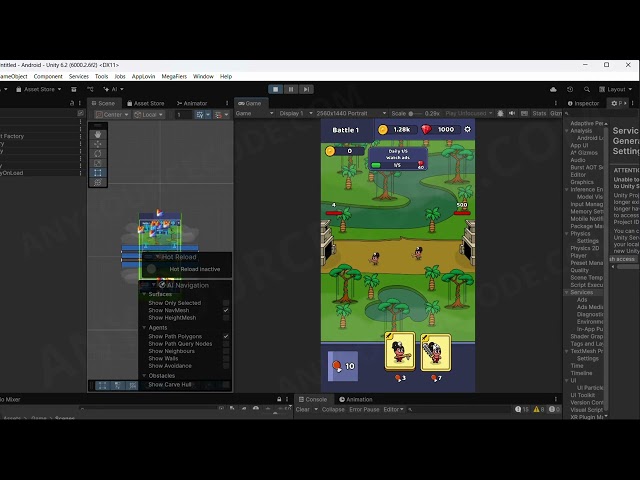
Task: Toggle Collapse in the Console
Action: point(333,409)
